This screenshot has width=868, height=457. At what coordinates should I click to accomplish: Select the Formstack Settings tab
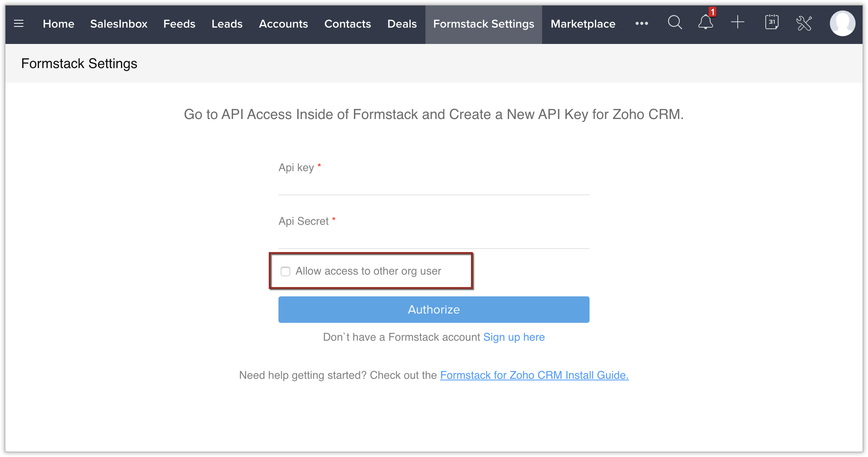point(484,24)
